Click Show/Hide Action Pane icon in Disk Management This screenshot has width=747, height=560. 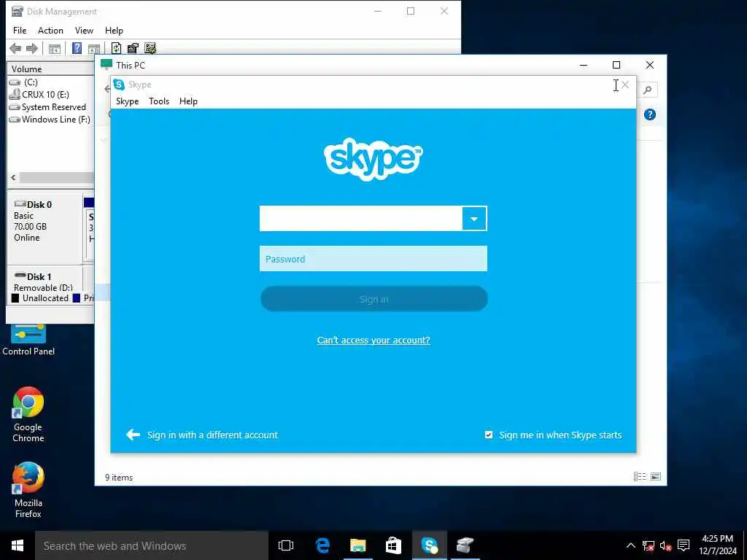tap(94, 48)
